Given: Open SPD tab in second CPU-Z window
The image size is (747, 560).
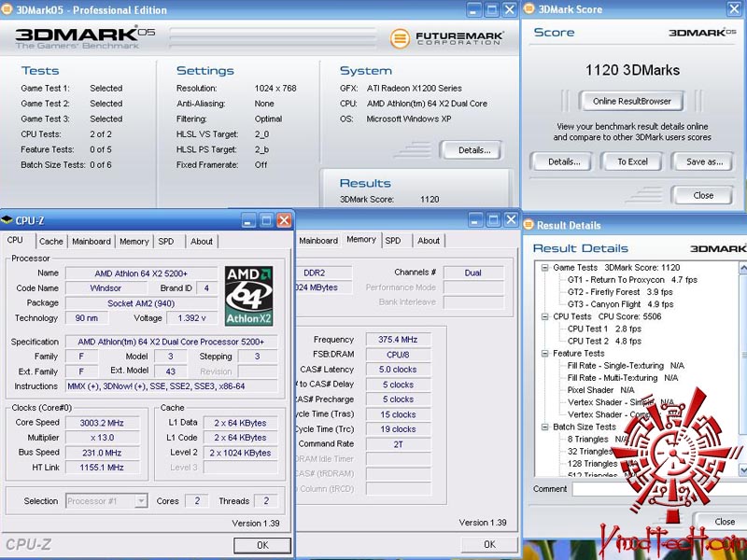Looking at the screenshot, I should point(393,241).
